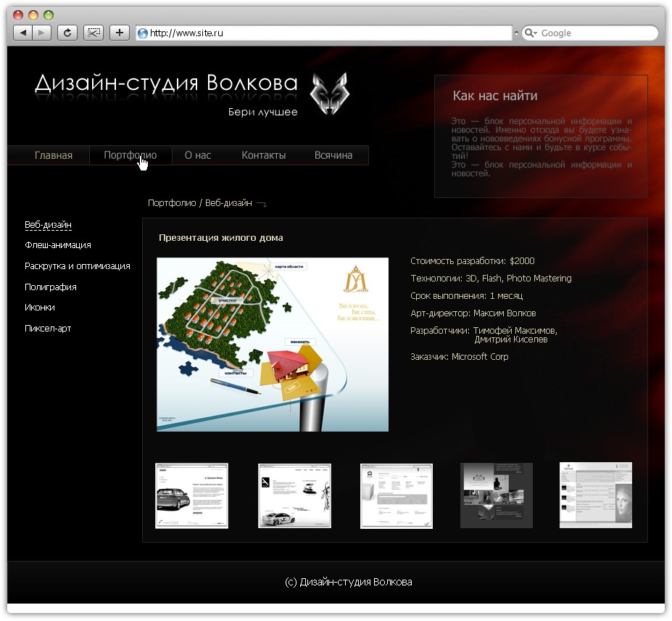Click the Дизайн-студия Волкова site title
This screenshot has width=672, height=621.
pyautogui.click(x=166, y=83)
